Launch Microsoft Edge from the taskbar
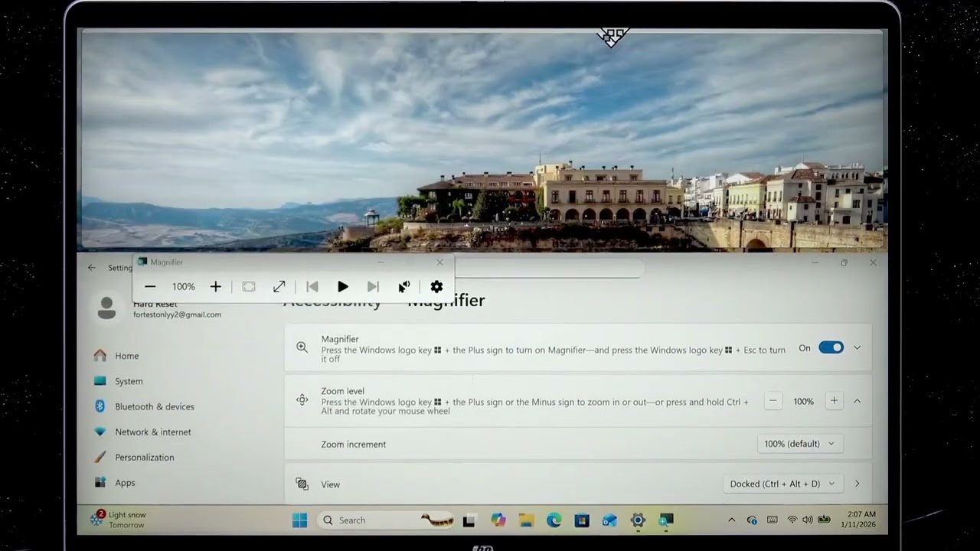 [x=554, y=520]
